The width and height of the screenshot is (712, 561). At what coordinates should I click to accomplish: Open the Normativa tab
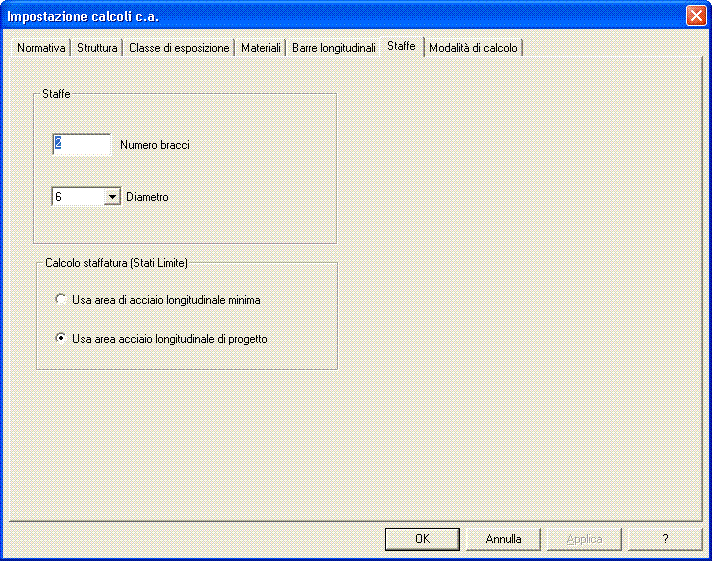[41, 48]
